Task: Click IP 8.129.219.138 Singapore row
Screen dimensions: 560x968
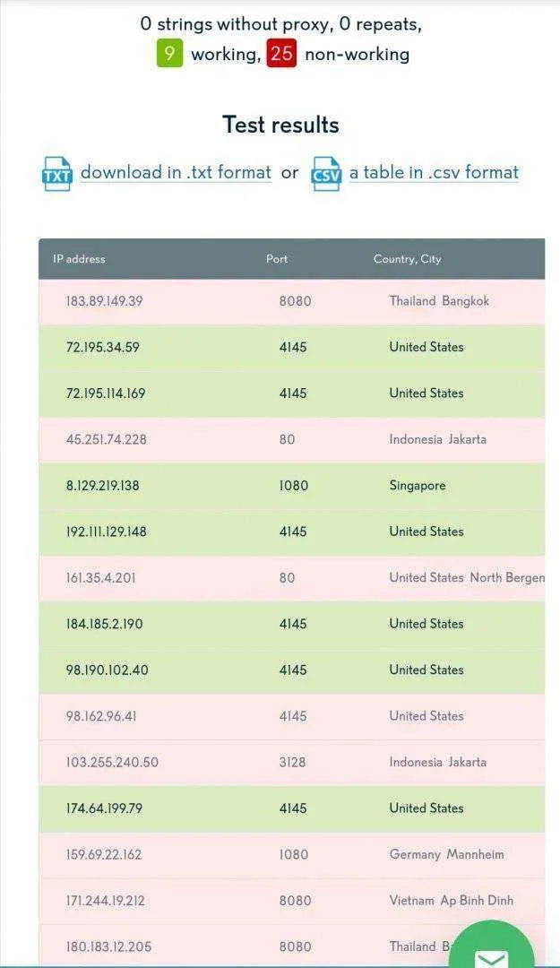Action: 291,486
